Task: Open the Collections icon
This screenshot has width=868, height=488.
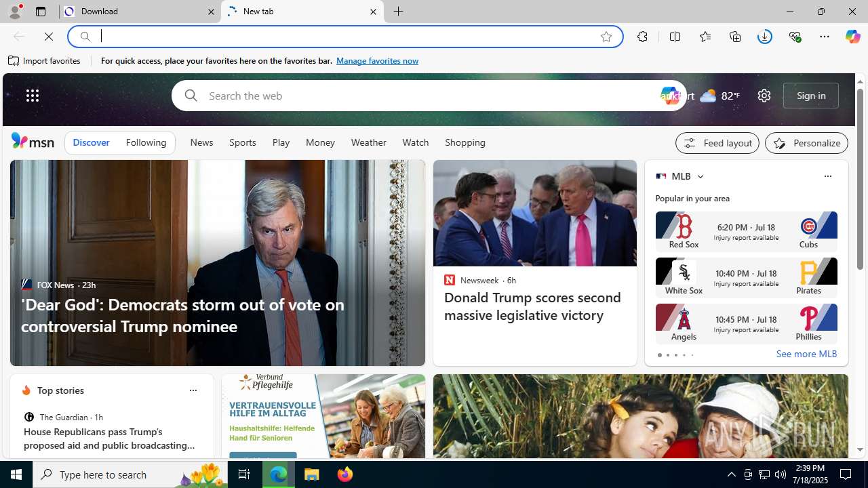Action: click(735, 37)
